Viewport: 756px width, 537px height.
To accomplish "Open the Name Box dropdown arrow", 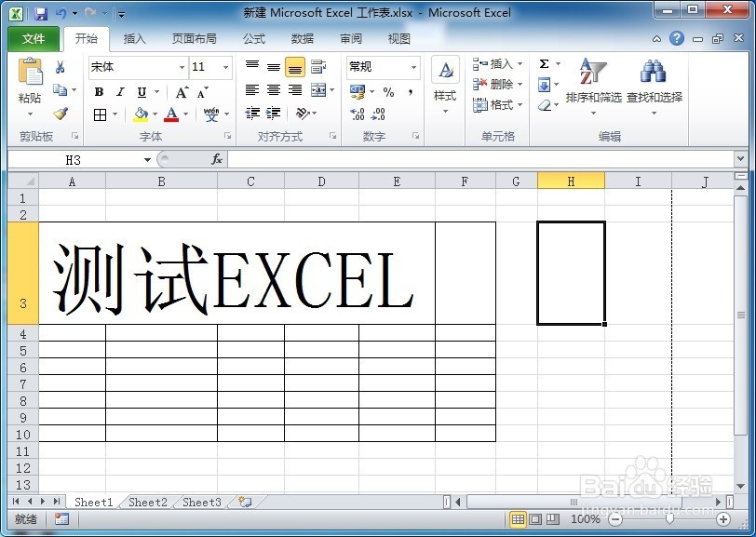I will point(147,159).
